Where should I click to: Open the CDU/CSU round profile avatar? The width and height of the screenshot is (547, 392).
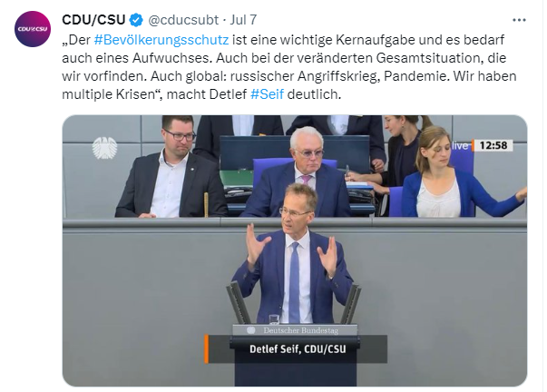(x=33, y=29)
